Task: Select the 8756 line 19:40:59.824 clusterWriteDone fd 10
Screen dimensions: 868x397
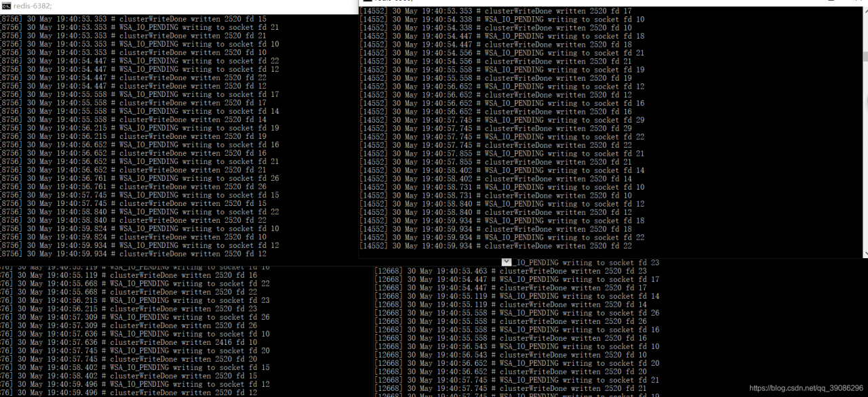Action: click(x=133, y=237)
